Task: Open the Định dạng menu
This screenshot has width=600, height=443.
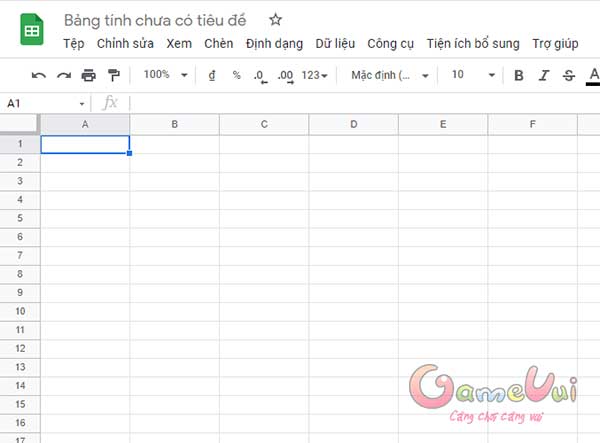Action: [274, 44]
